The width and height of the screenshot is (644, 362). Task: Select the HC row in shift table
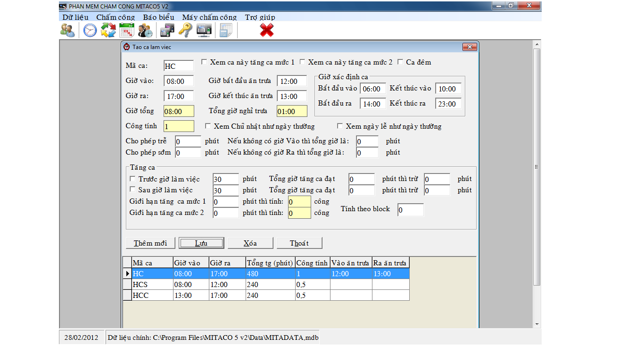click(x=266, y=273)
